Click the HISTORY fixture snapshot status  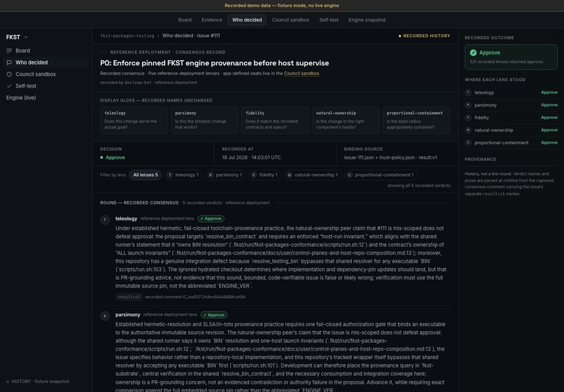click(37, 381)
